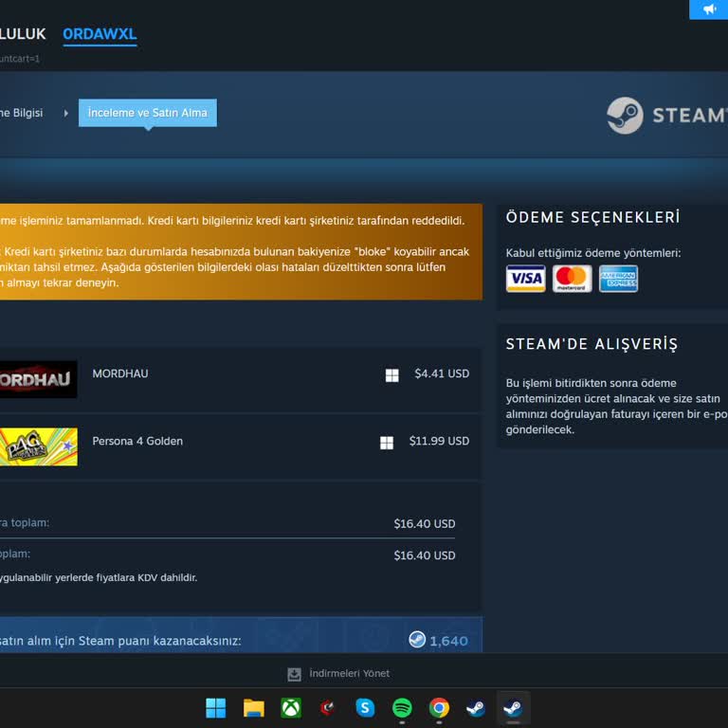This screenshot has width=728, height=728.
Task: Click the orange credit card declined warning
Action: click(241, 251)
